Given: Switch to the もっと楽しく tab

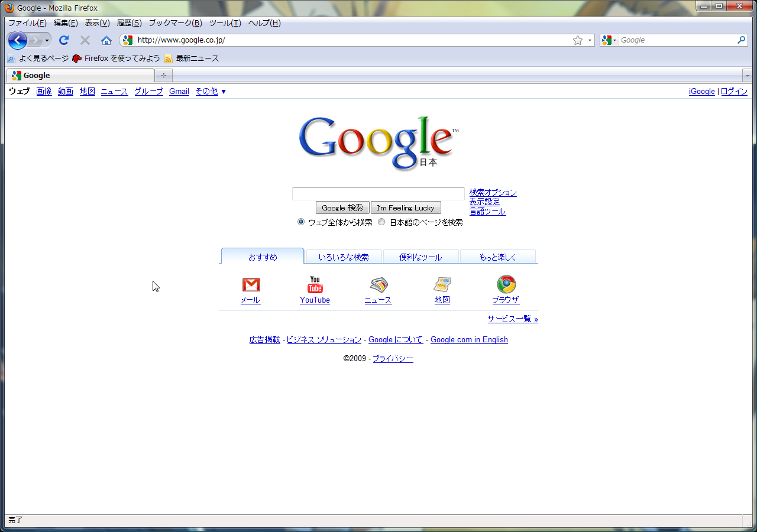Looking at the screenshot, I should [498, 257].
